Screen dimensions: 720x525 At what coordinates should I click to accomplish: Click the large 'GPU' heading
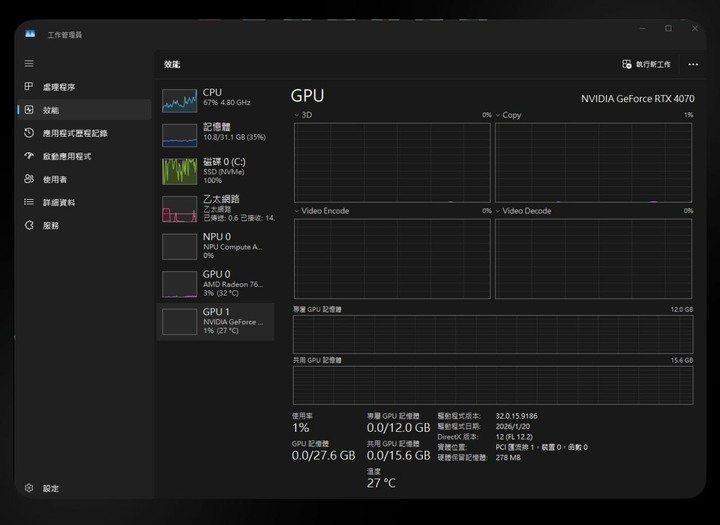click(307, 96)
